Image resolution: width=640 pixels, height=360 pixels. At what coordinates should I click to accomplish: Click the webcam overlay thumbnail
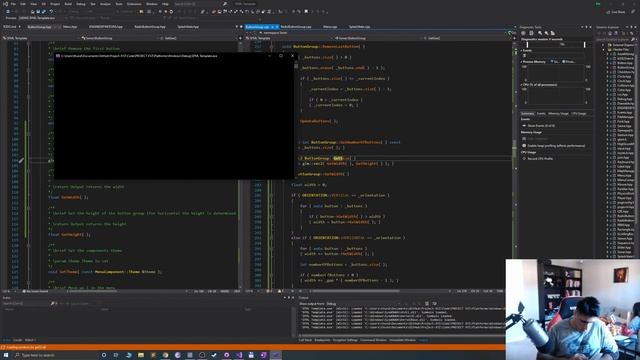pyautogui.click(x=573, y=309)
